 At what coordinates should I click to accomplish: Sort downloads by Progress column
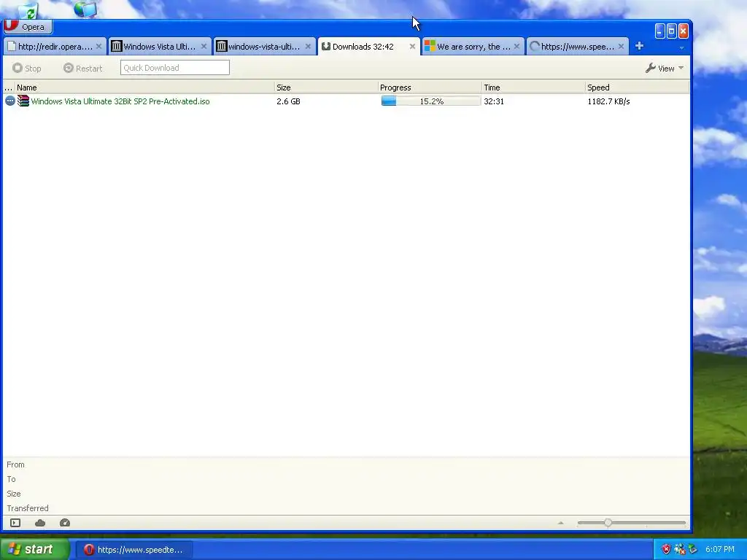point(430,87)
